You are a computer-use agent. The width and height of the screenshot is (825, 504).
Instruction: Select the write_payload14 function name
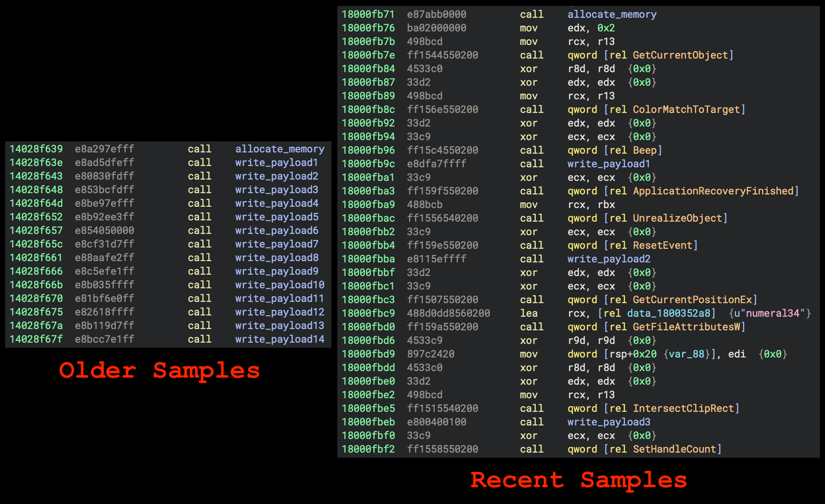point(280,339)
